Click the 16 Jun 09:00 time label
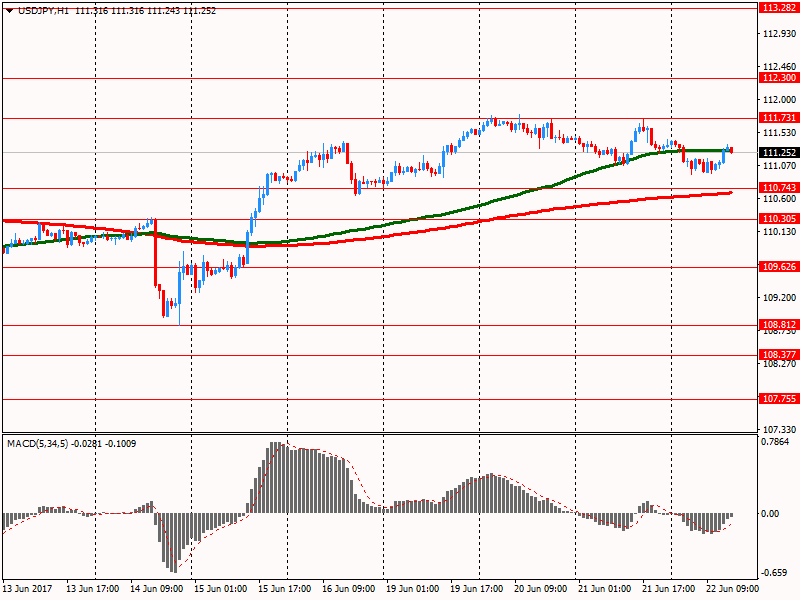Viewport: 800px width, 600px height. 348,589
